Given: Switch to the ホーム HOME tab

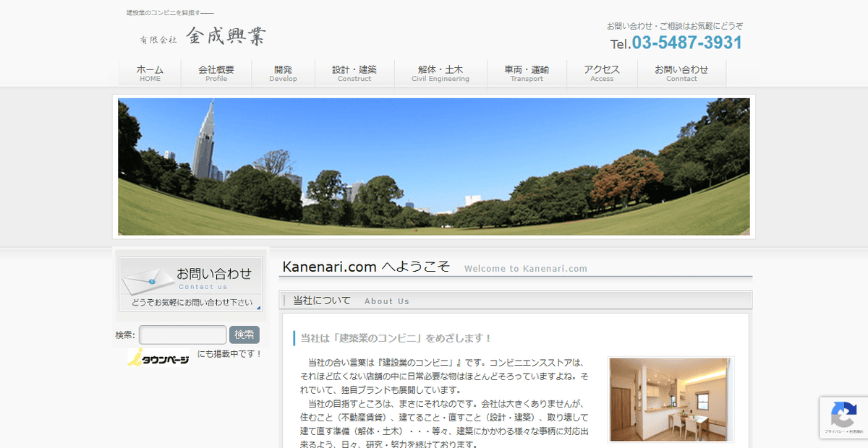Looking at the screenshot, I should pos(149,72).
